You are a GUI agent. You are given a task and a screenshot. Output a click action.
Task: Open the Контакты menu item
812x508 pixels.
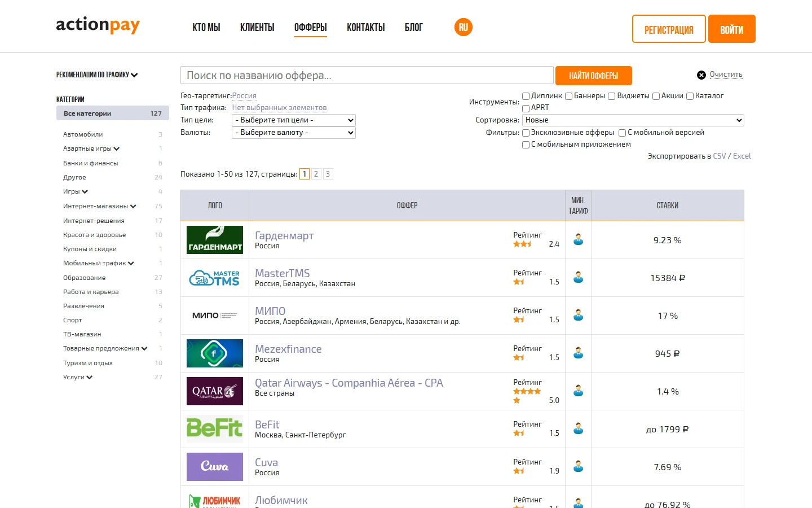click(x=366, y=27)
